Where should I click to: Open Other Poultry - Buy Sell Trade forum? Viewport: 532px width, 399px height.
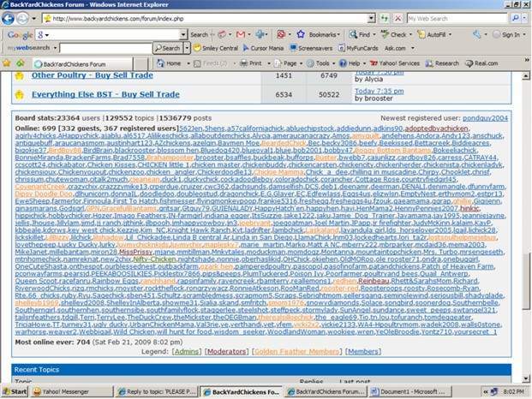pyautogui.click(x=93, y=75)
